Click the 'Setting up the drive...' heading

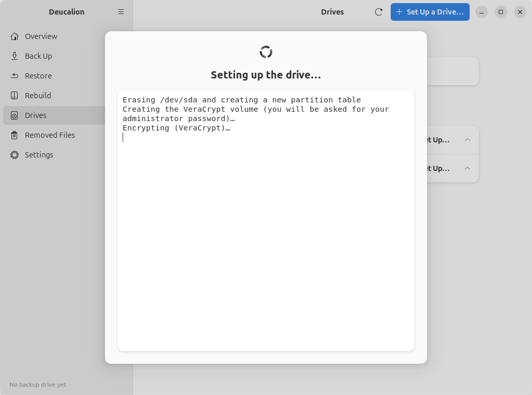pyautogui.click(x=265, y=75)
